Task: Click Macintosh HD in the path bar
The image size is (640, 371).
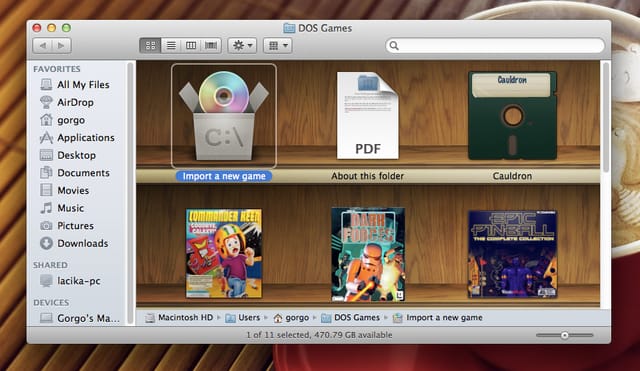Action: click(x=179, y=318)
